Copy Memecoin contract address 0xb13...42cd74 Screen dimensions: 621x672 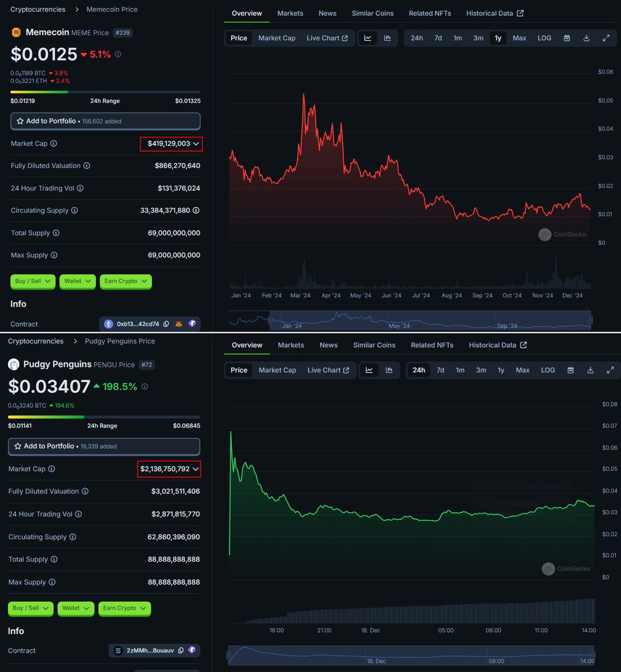coord(166,324)
